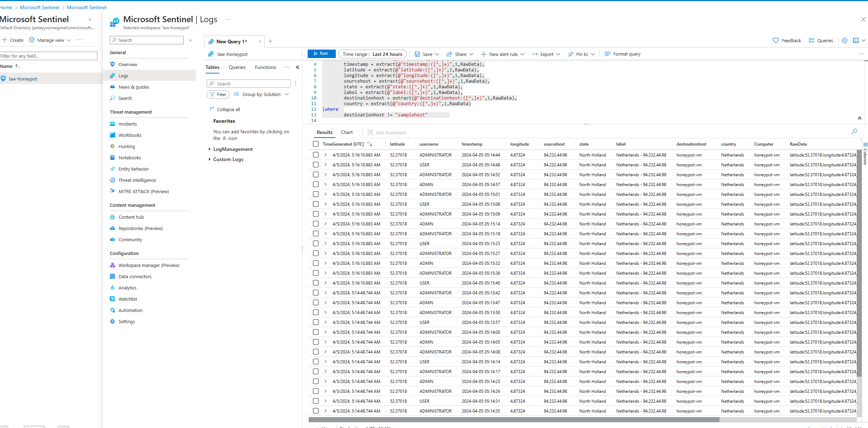868x428 pixels.
Task: Open the Overview page icon
Action: pyautogui.click(x=113, y=64)
